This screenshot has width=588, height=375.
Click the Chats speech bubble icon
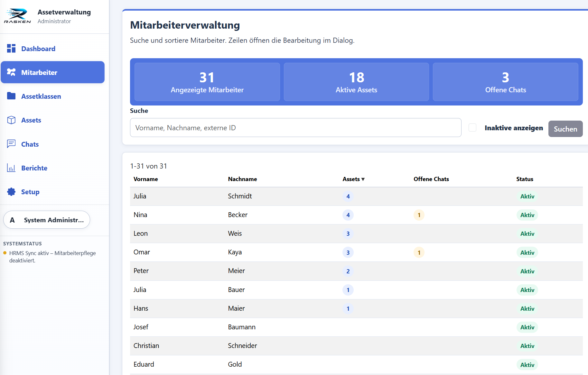11,144
